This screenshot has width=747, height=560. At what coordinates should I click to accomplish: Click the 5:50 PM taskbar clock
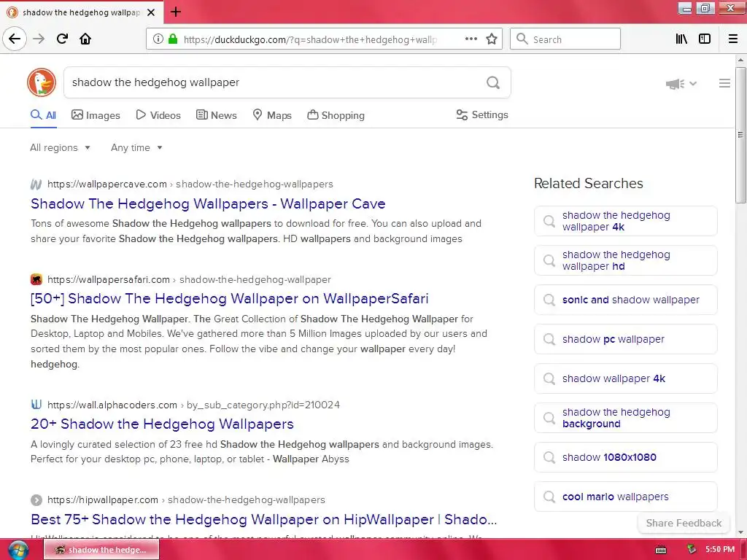(720, 550)
